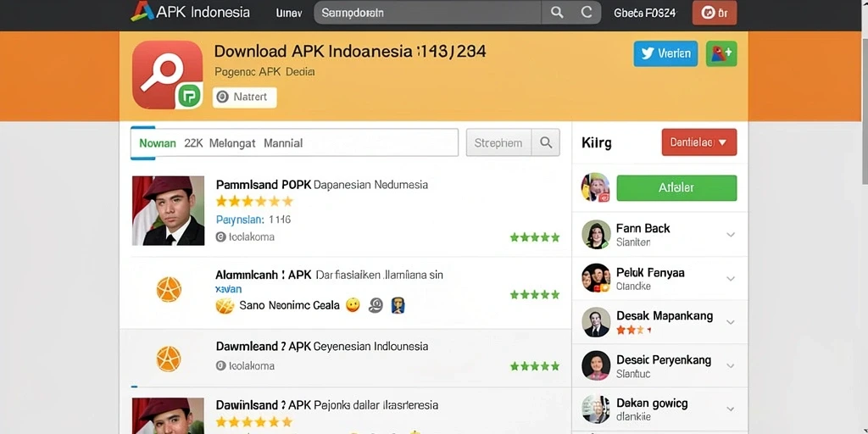This screenshot has height=434, width=868.
Task: Click the Pogenac APK Dedia subtitle
Action: (x=264, y=71)
